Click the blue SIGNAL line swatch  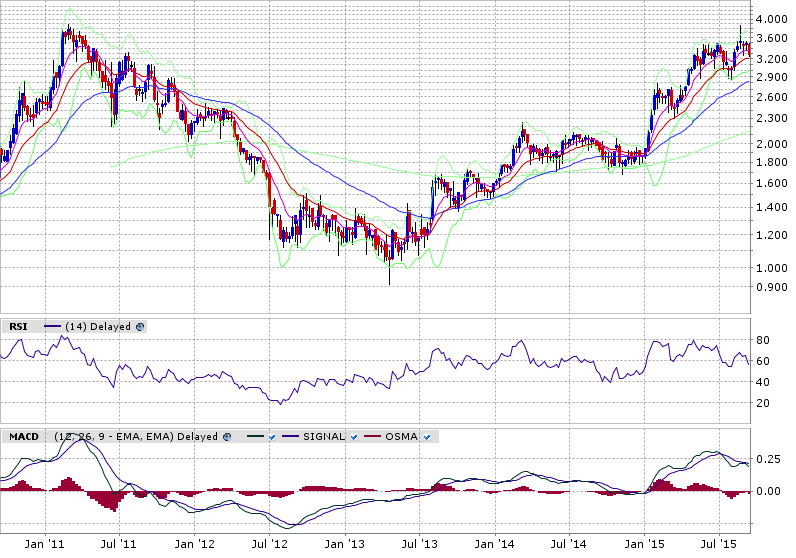tap(292, 437)
